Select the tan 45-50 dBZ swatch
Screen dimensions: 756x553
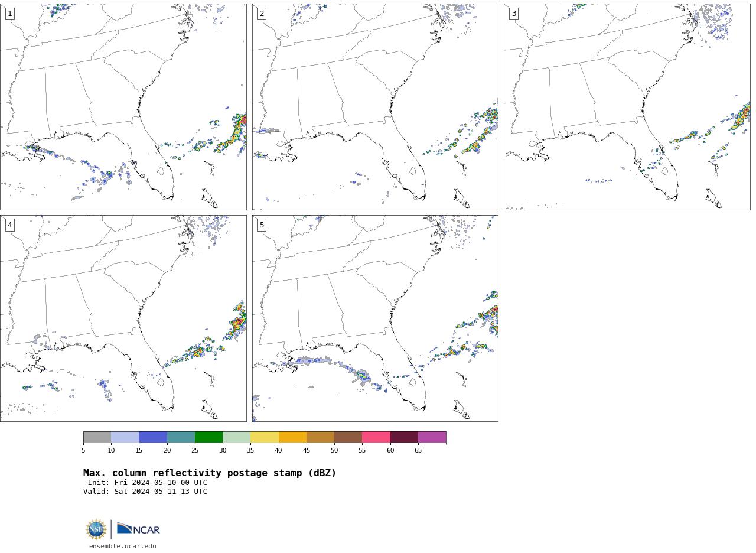click(x=320, y=437)
